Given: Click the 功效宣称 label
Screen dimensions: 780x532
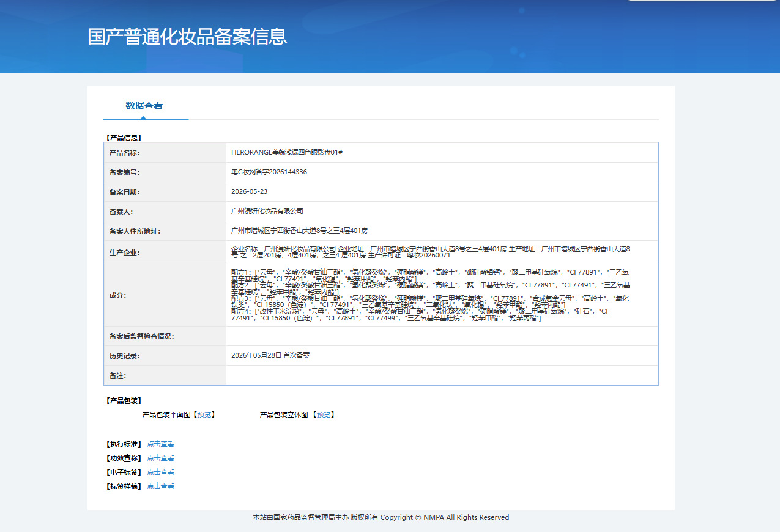Looking at the screenshot, I should point(124,458).
